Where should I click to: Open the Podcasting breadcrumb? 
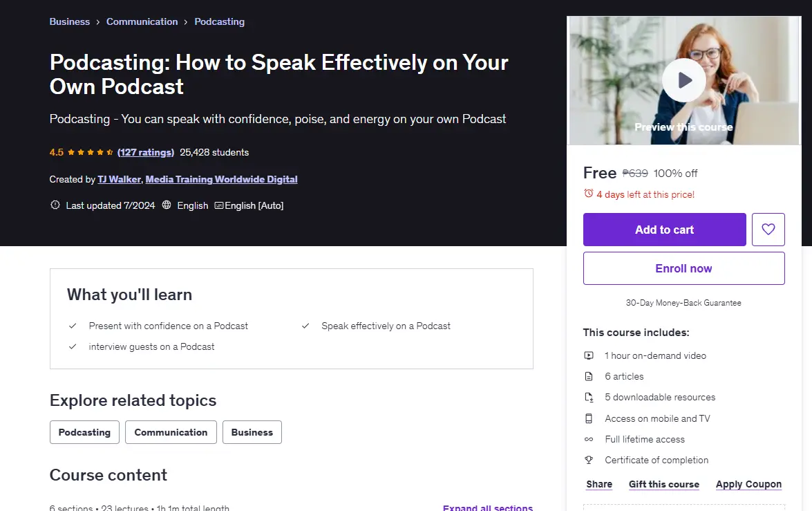220,21
